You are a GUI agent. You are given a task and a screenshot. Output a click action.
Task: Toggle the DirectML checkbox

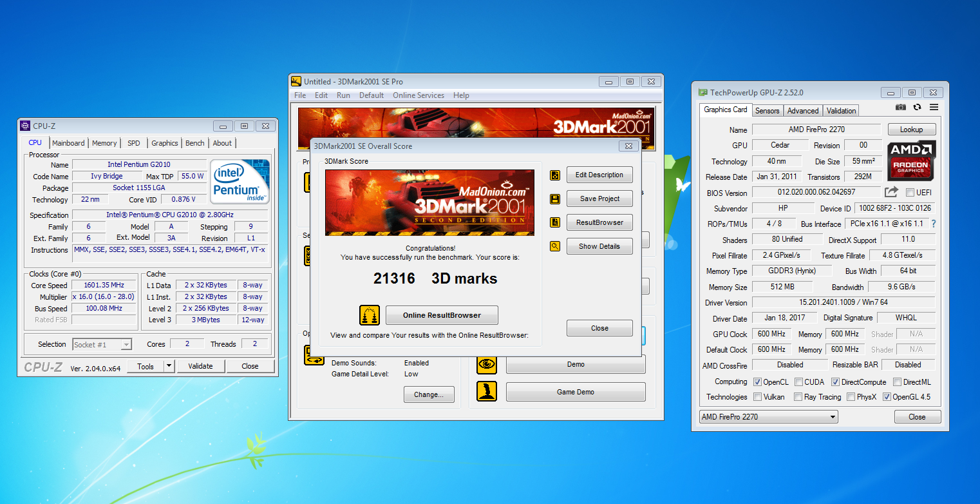pyautogui.click(x=896, y=382)
